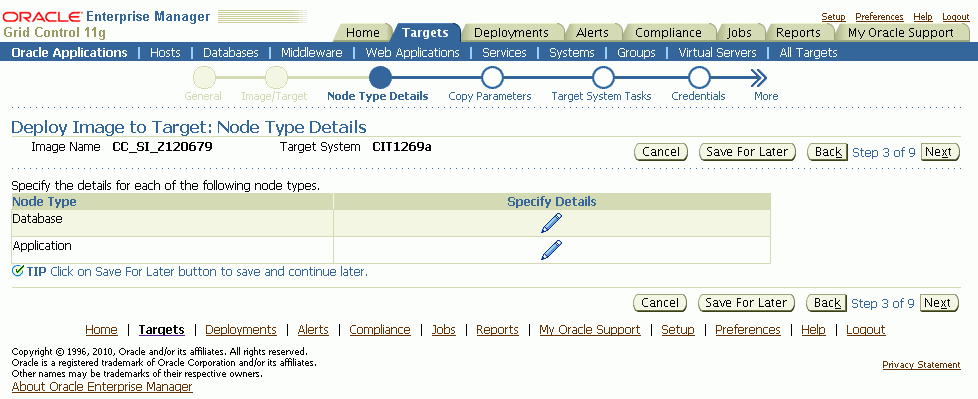The height and width of the screenshot is (399, 978).
Task: Open the Deployments tab
Action: [x=511, y=32]
